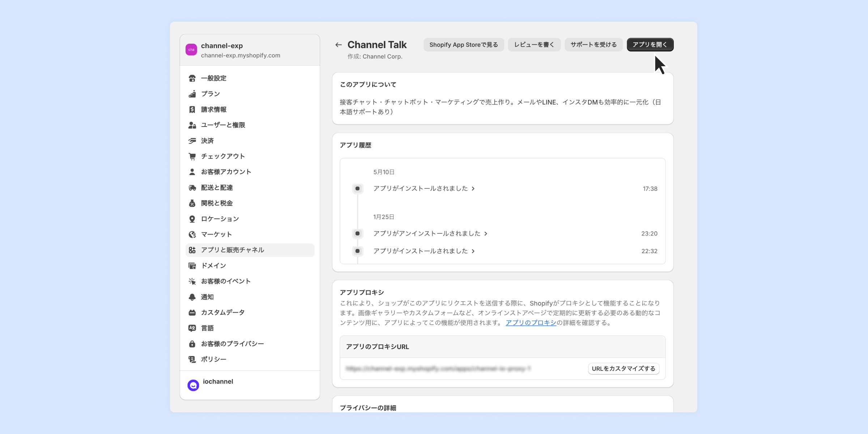Click the 5月10日 date label
The width and height of the screenshot is (868, 434).
tap(384, 172)
